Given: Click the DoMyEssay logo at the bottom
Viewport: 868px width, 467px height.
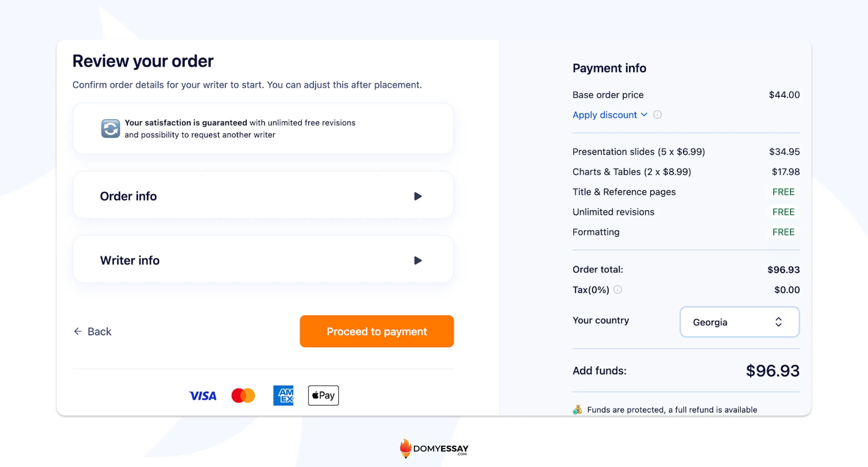Looking at the screenshot, I should coord(434,449).
